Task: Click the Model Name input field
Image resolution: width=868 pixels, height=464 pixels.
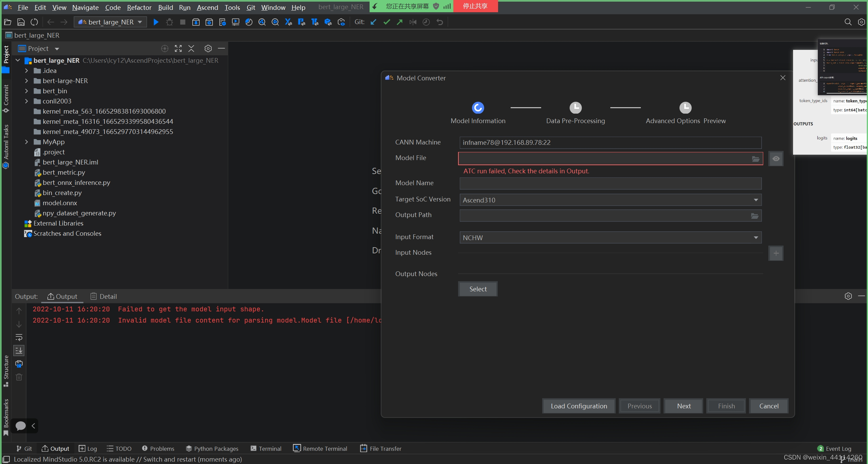Action: [610, 183]
